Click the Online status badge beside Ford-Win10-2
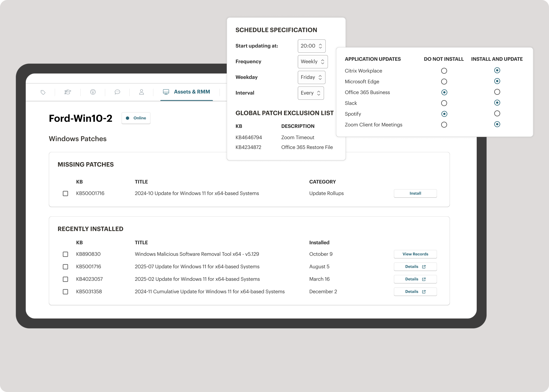This screenshot has width=549, height=392. pos(136,118)
